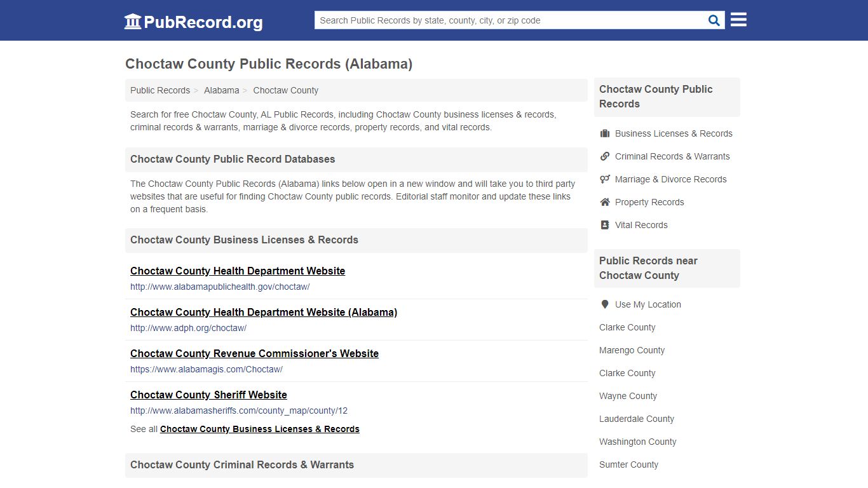Select the Choctaw County breadcrumb
The height and width of the screenshot is (488, 868).
[286, 90]
